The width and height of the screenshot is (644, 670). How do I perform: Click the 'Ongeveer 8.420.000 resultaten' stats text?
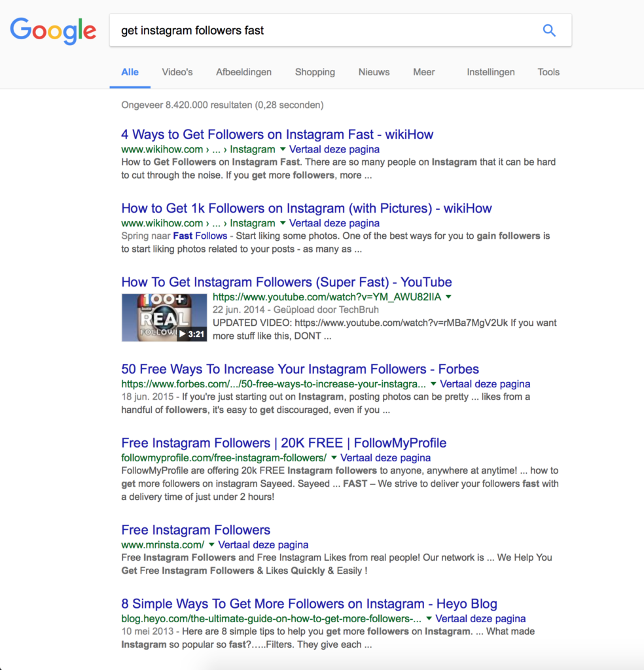point(223,105)
